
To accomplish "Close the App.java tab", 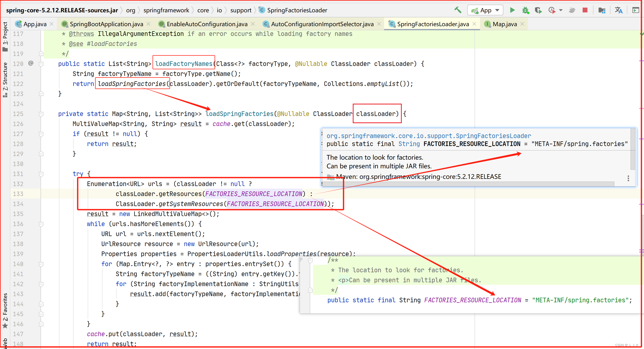I will coord(52,24).
